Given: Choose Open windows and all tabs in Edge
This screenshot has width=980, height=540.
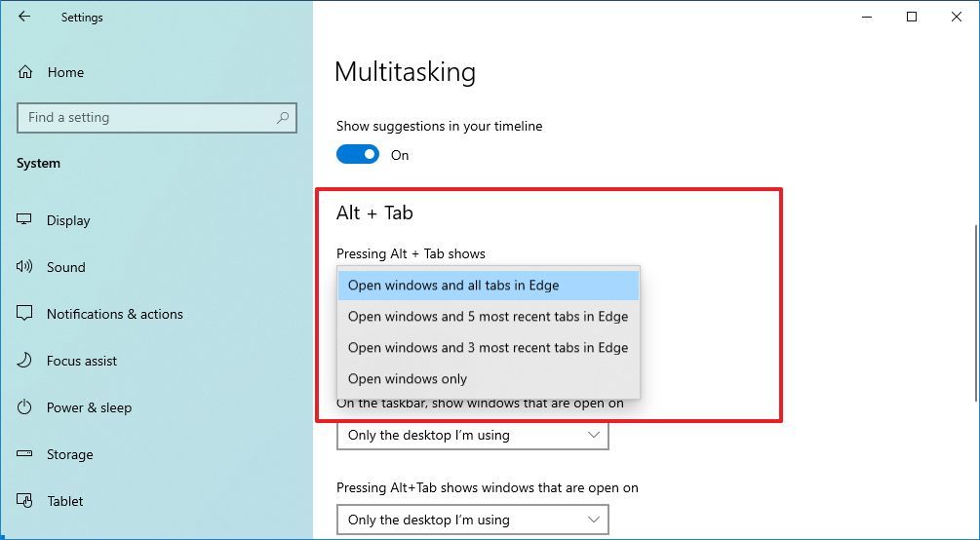Looking at the screenshot, I should click(x=488, y=286).
